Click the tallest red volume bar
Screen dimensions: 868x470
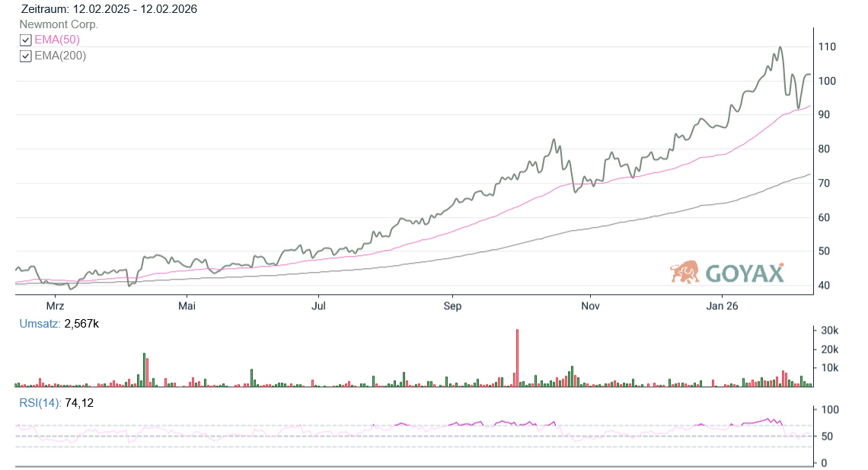tap(517, 358)
